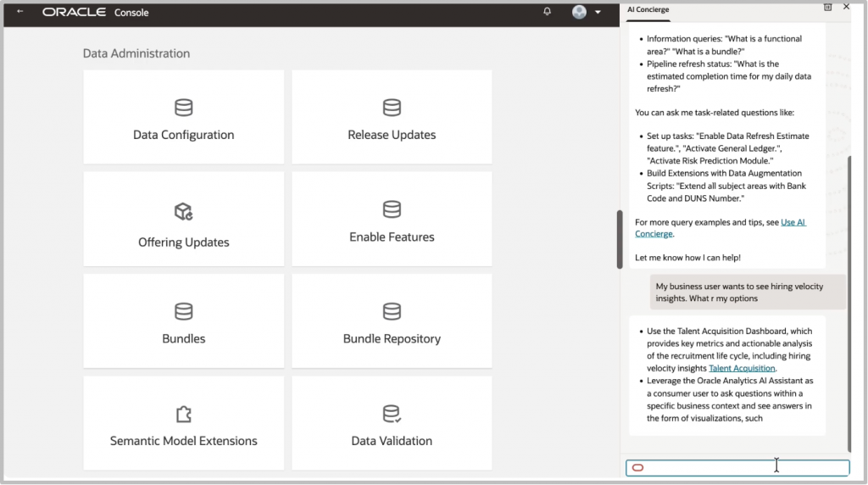Click the Release Updates database icon
The image size is (868, 485).
tap(392, 108)
